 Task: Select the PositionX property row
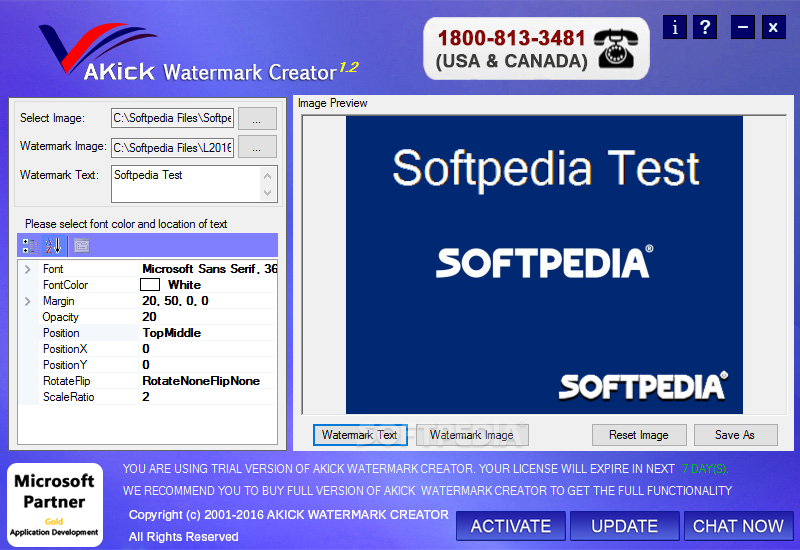148,349
